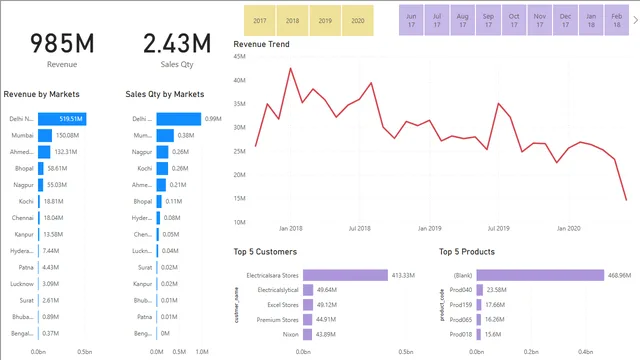Pick the 2020 year slicer tile
The height and width of the screenshot is (360, 640).
358,20
